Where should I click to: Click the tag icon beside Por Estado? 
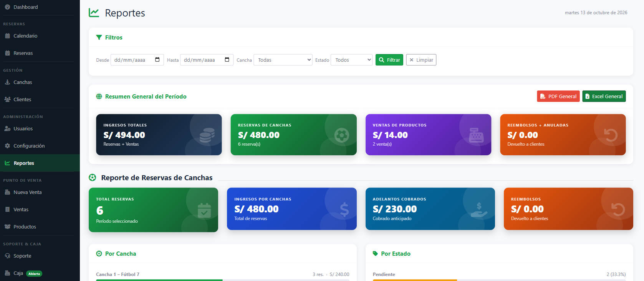point(376,254)
